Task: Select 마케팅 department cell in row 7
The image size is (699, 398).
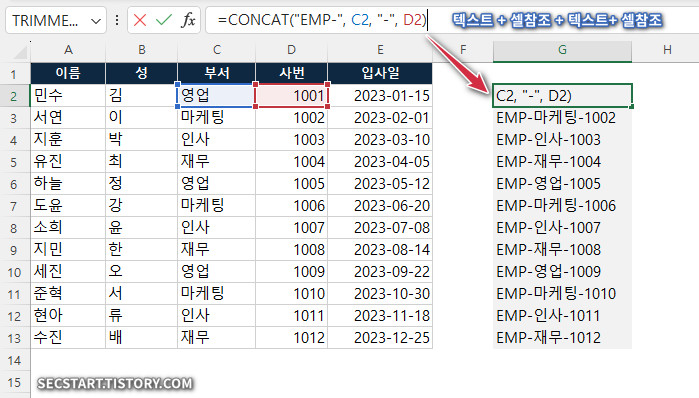Action: [217, 205]
